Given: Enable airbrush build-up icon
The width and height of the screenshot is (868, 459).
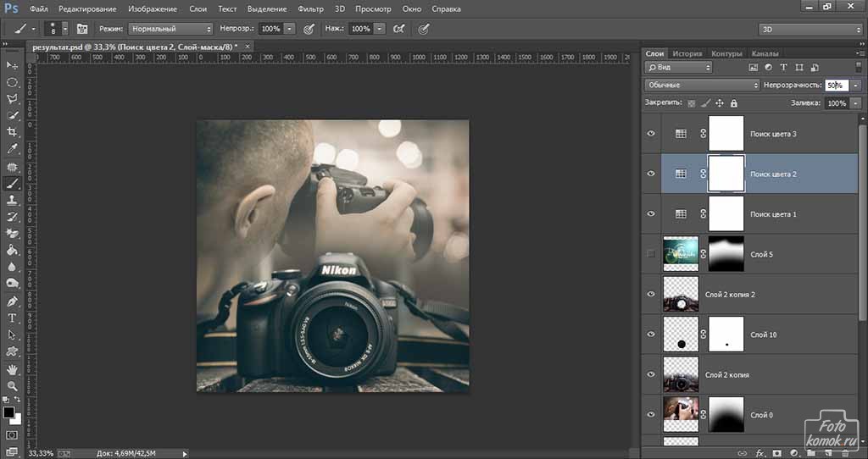Looking at the screenshot, I should tap(398, 29).
